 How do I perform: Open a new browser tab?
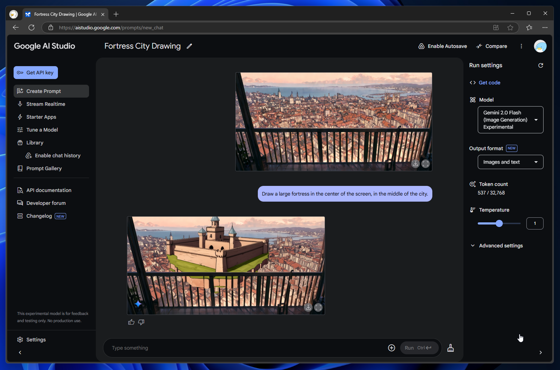(x=116, y=14)
